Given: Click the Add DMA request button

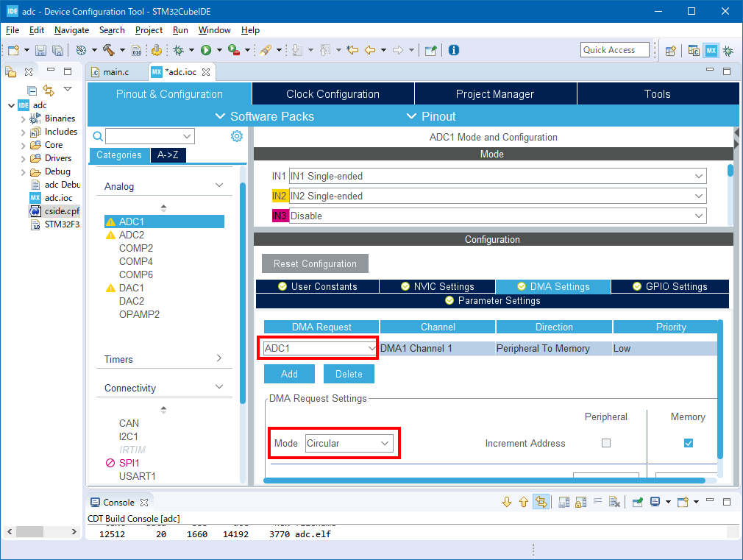Looking at the screenshot, I should (289, 374).
